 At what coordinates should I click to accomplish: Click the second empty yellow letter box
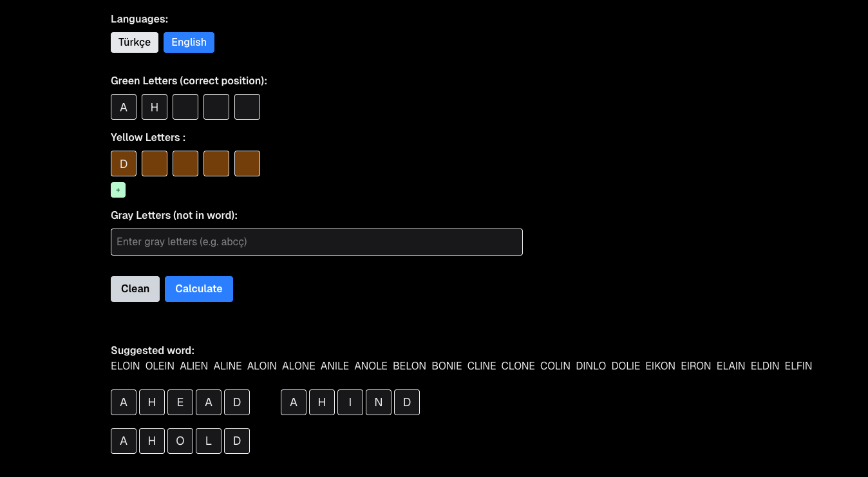(x=154, y=163)
